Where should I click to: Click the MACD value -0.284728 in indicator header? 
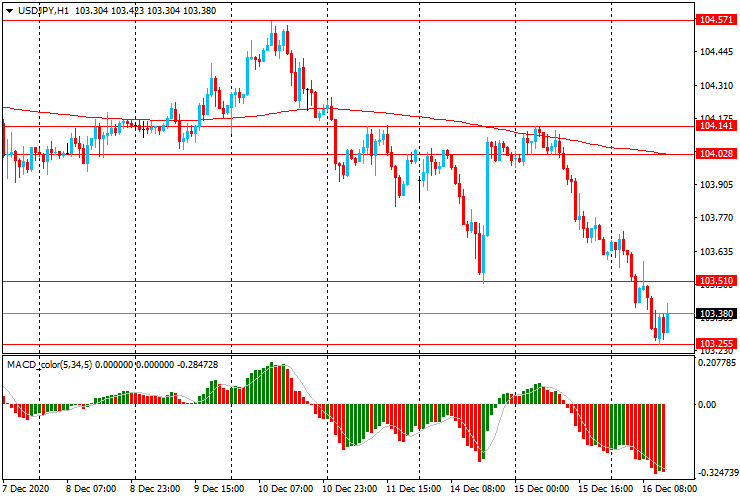pyautogui.click(x=197, y=364)
